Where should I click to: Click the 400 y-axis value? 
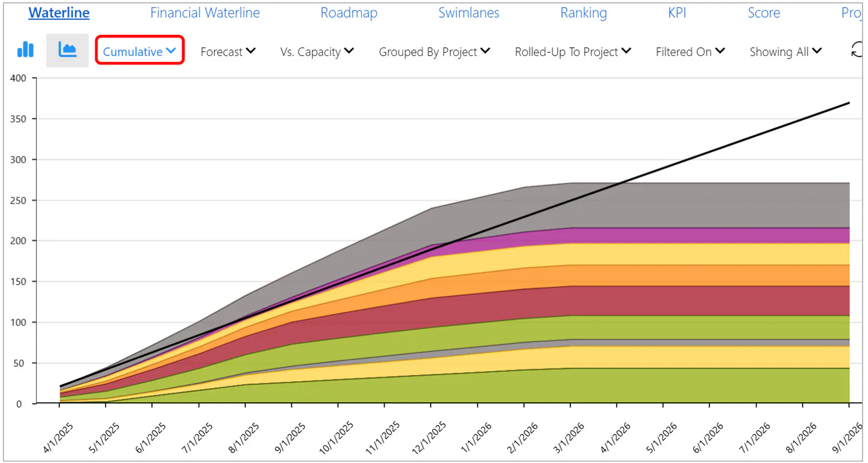coord(18,78)
